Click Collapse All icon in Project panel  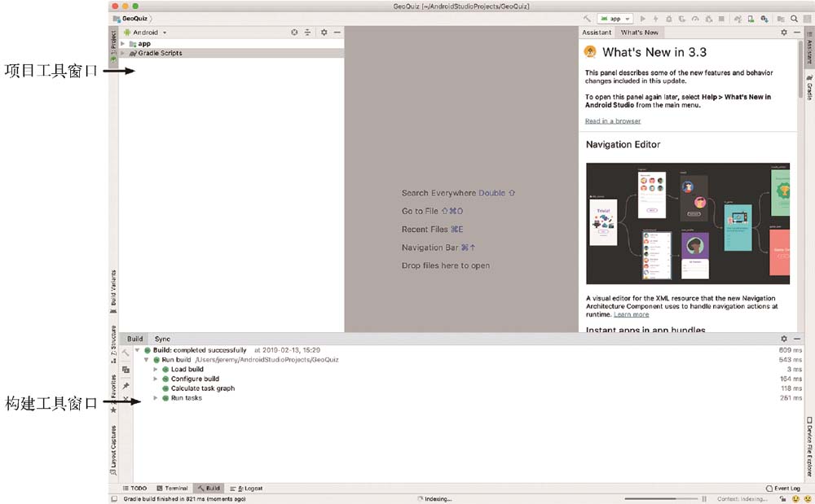pyautogui.click(x=308, y=33)
